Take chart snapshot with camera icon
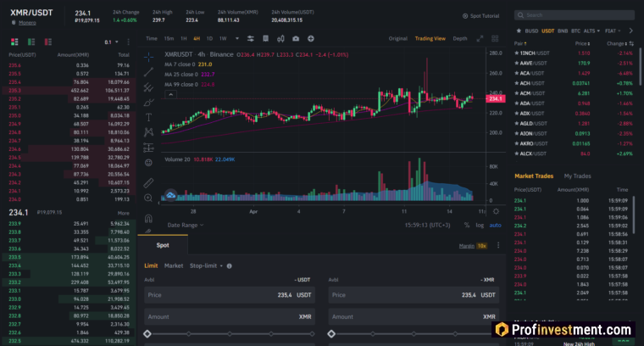Viewport: 644px width, 346px height. (296, 39)
